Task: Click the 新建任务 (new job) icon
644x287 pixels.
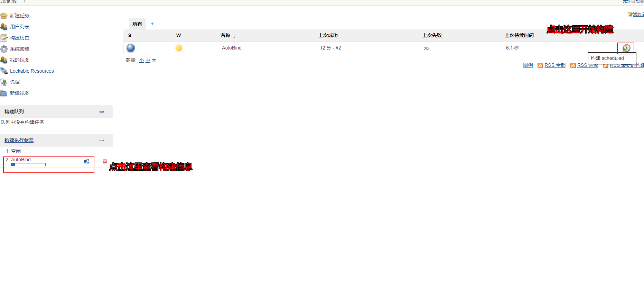Action: [4, 16]
